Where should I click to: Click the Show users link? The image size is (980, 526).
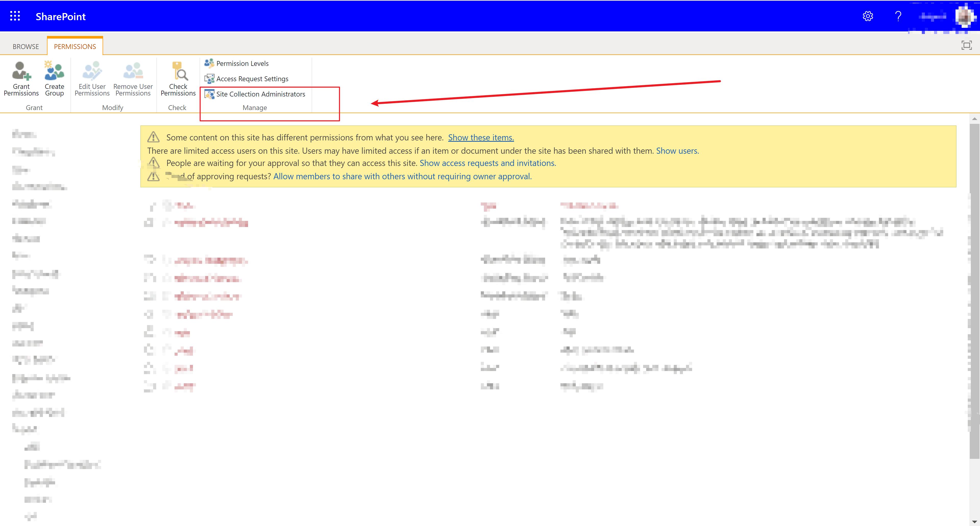677,151
